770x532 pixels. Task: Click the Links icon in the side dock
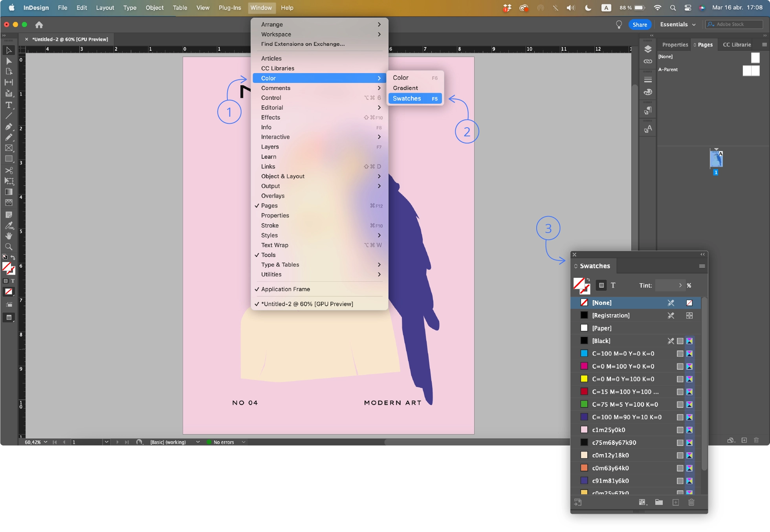coord(648,61)
